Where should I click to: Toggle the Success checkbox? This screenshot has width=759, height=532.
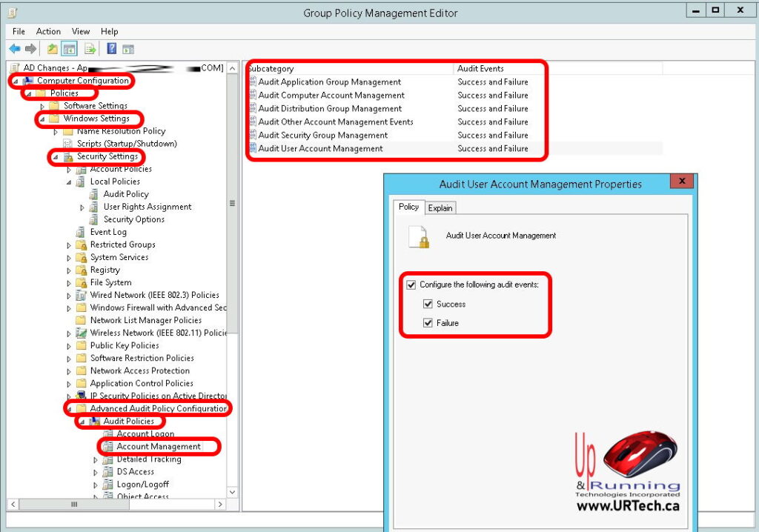428,304
